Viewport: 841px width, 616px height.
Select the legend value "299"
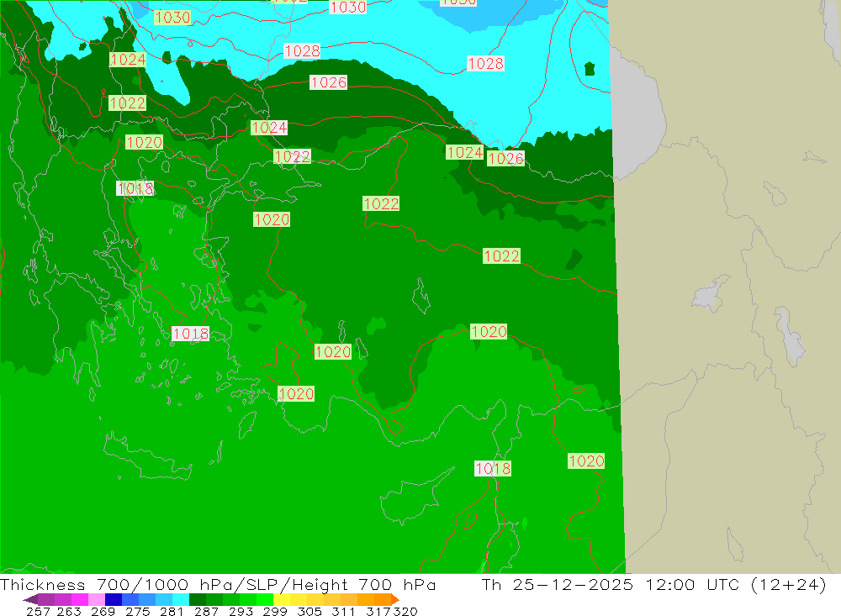click(275, 612)
